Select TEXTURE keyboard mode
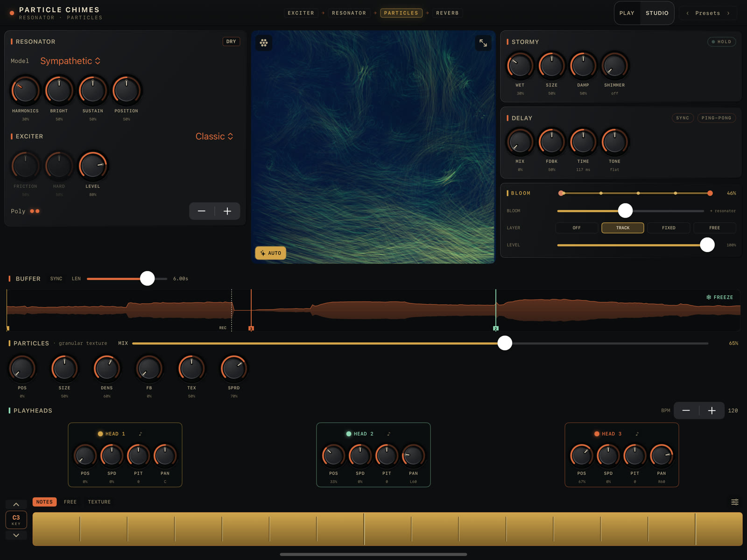 (99, 502)
